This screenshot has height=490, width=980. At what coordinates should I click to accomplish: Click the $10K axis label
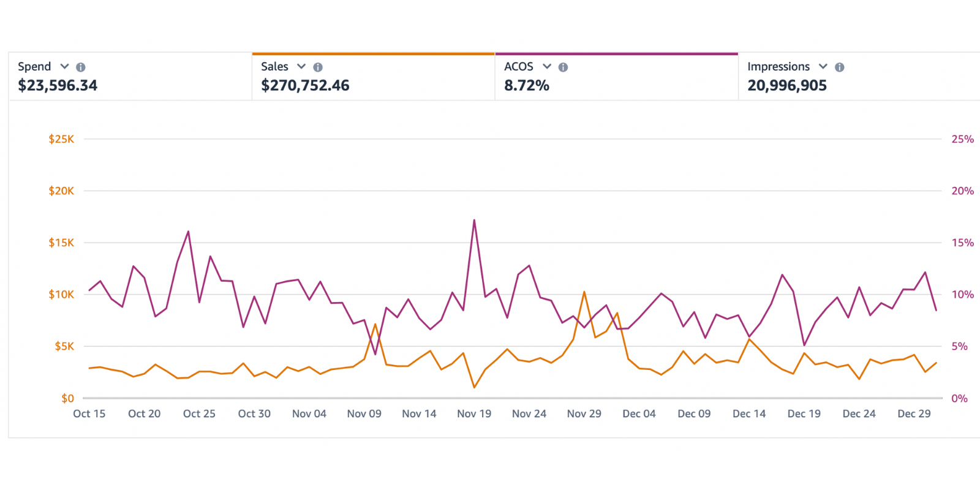[61, 295]
